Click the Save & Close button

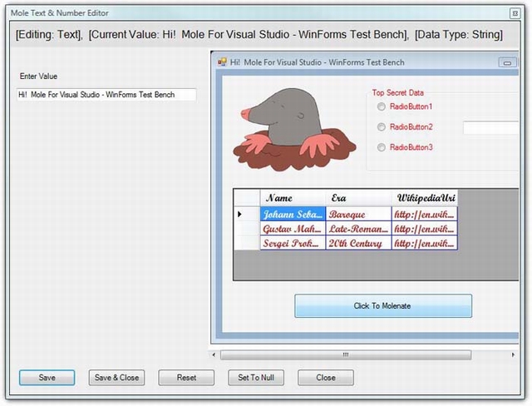point(116,378)
